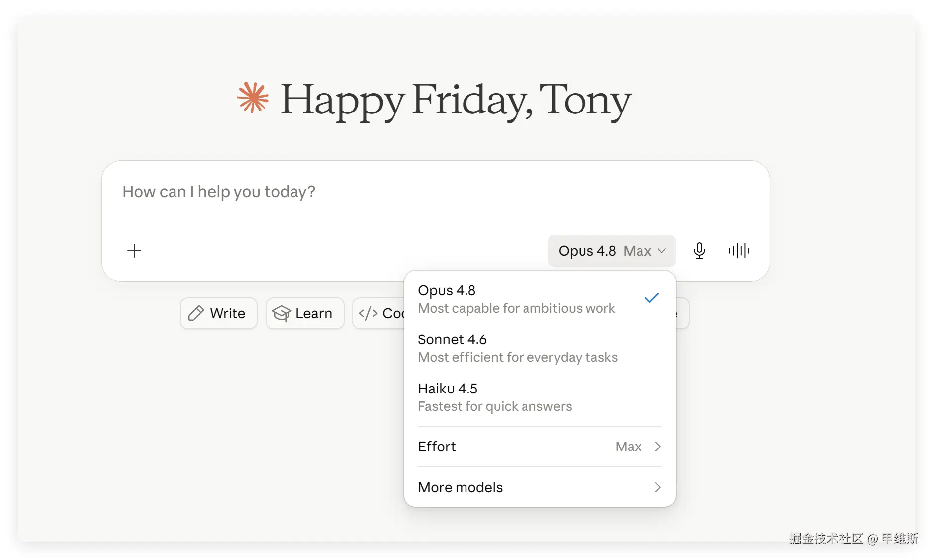Click the pencil icon on Write chip
933x560 pixels.
point(196,313)
